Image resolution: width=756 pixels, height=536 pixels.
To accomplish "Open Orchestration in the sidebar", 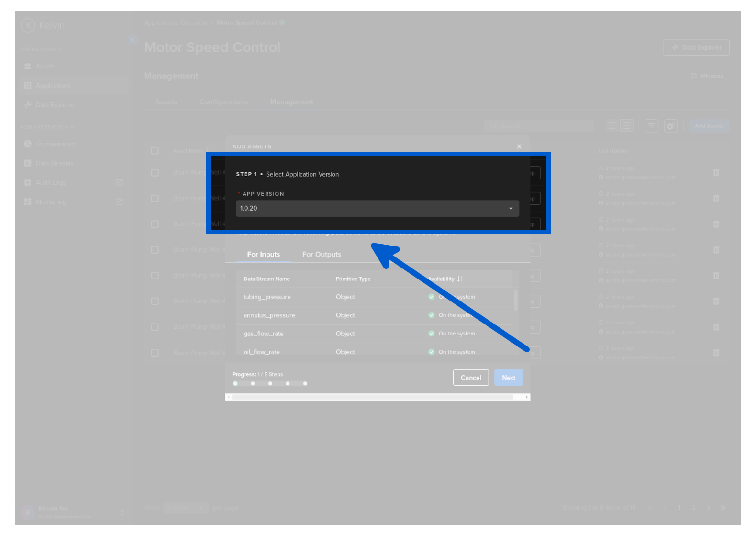I will click(x=55, y=144).
